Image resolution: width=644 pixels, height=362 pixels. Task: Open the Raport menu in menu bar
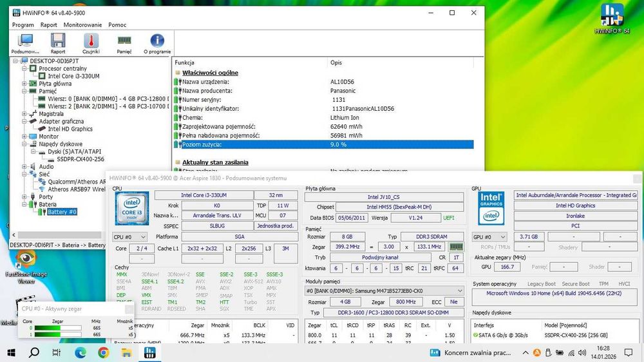[48, 24]
